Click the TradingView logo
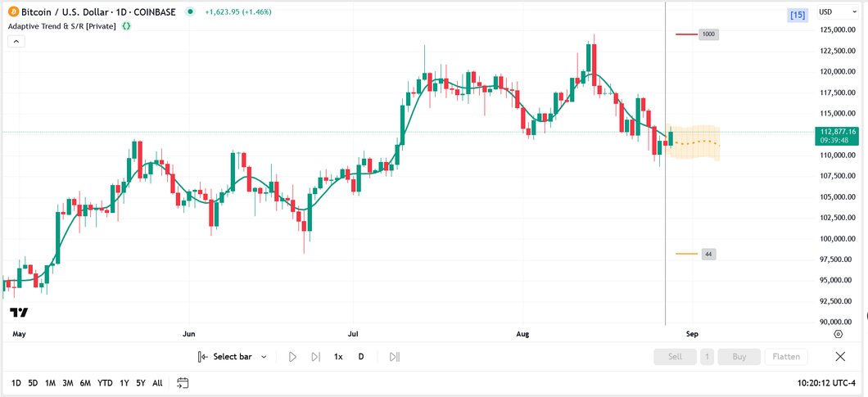Image resolution: width=868 pixels, height=397 pixels. click(x=19, y=313)
